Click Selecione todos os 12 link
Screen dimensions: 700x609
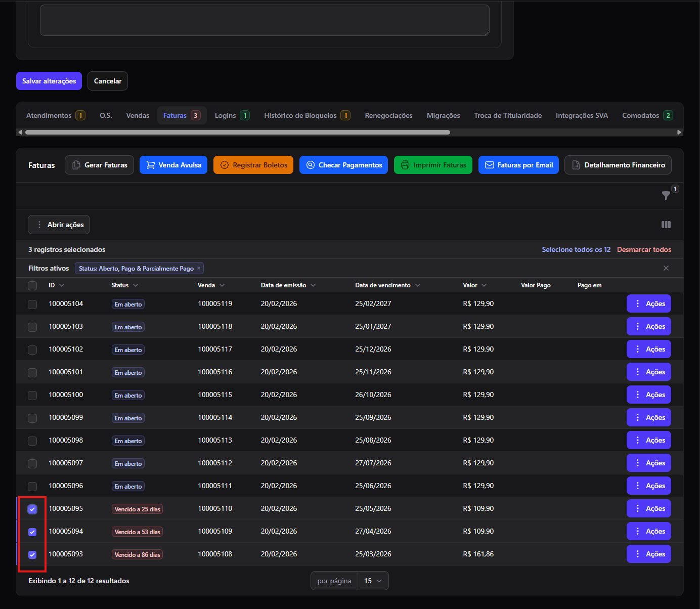click(576, 249)
